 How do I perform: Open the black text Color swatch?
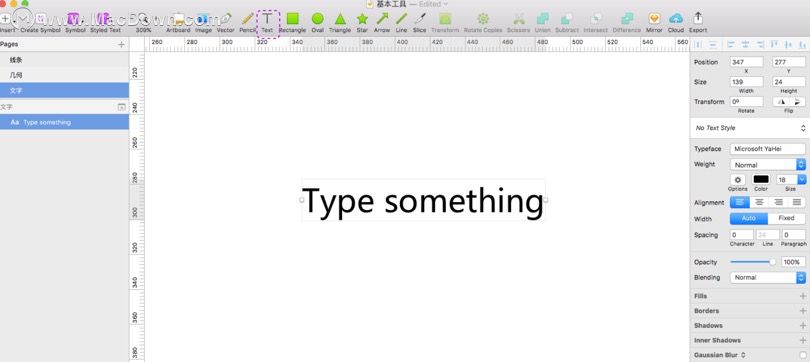tap(761, 179)
